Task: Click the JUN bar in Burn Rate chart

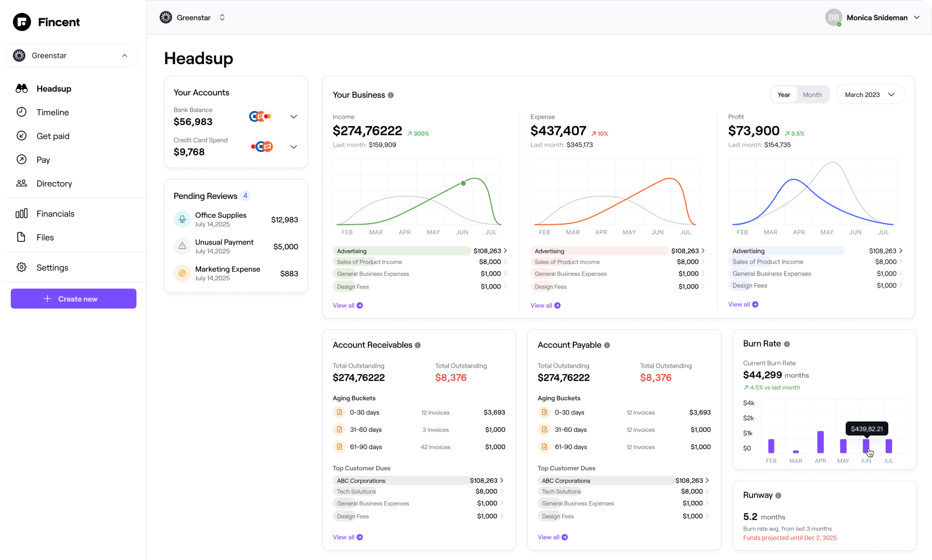Action: pos(866,446)
